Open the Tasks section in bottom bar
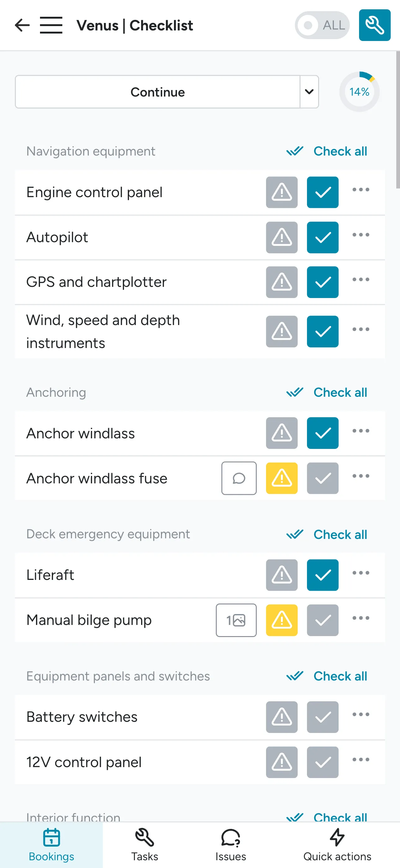The height and width of the screenshot is (868, 400). pos(144,846)
